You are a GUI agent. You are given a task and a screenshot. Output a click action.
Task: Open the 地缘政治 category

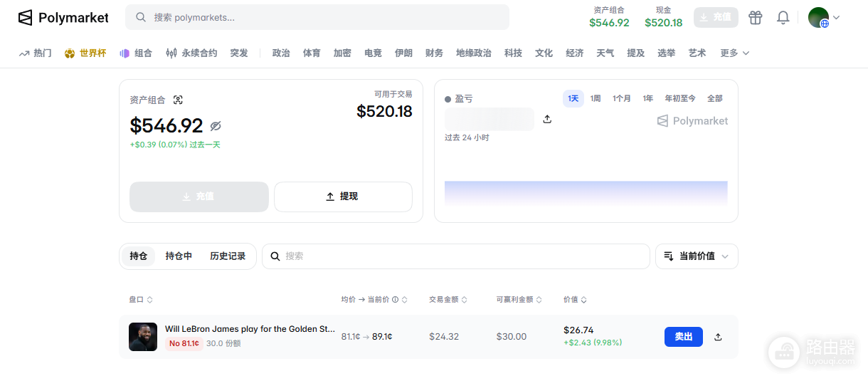[x=474, y=53]
